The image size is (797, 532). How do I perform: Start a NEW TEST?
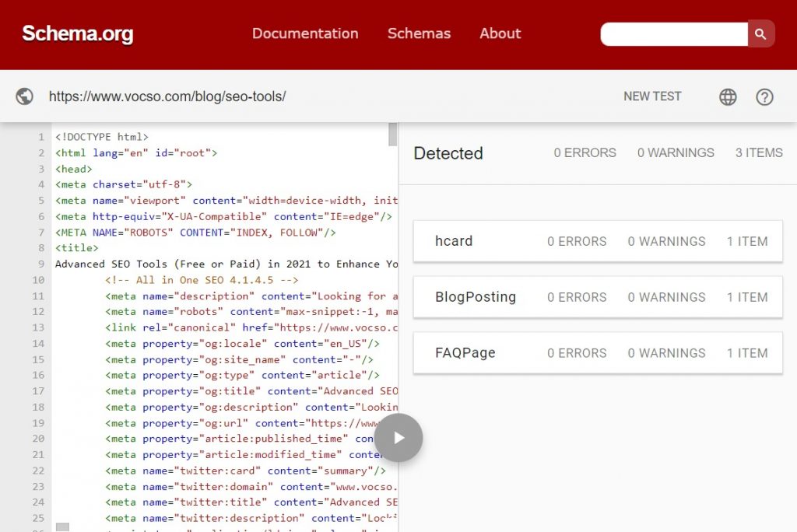click(x=652, y=96)
